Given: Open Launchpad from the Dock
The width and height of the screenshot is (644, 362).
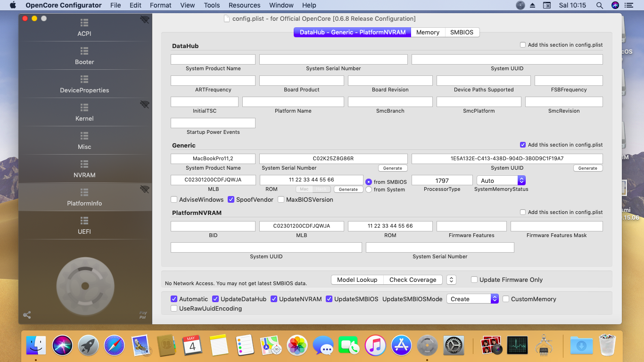Looking at the screenshot, I should click(88, 346).
